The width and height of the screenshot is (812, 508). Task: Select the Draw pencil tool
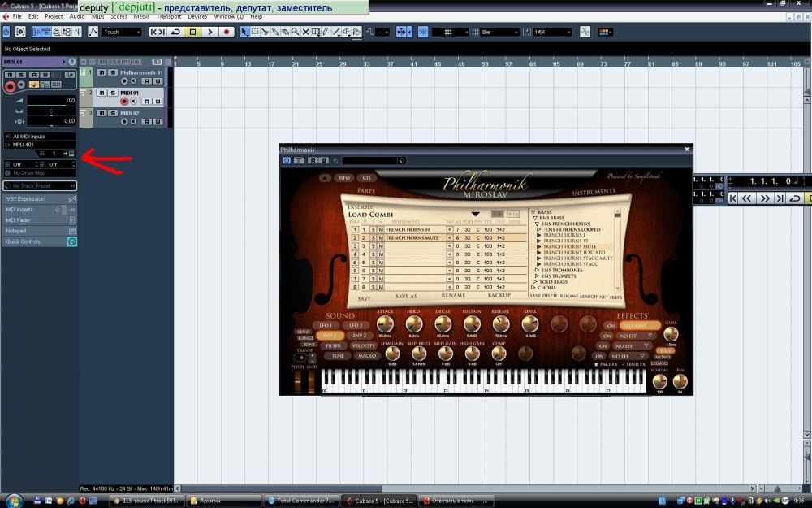coord(326,33)
